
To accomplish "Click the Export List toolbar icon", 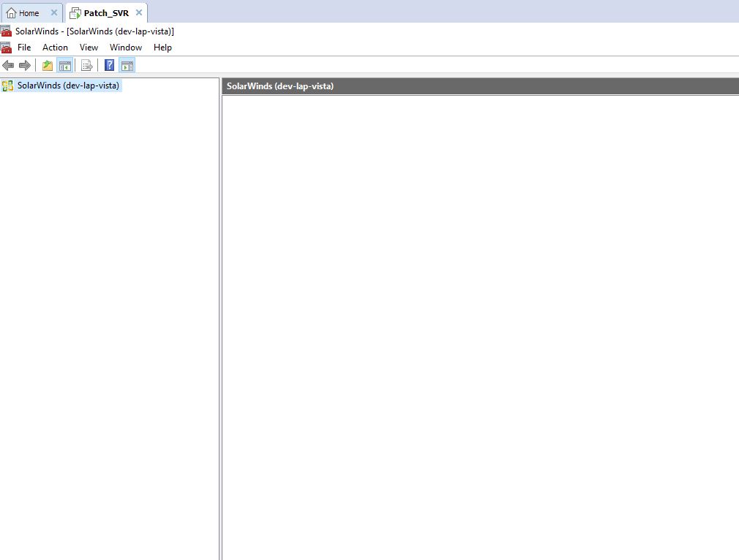I will point(87,66).
